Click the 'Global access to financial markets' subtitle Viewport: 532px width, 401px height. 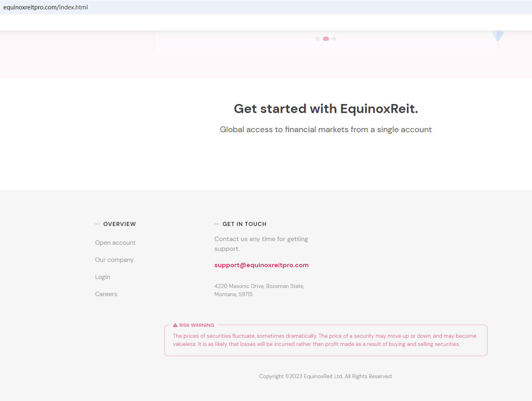point(326,130)
